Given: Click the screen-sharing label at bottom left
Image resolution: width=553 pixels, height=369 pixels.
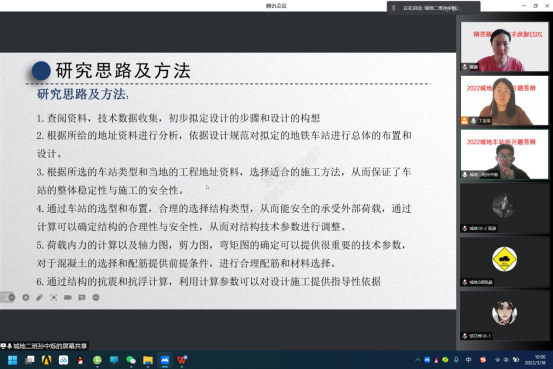Looking at the screenshot, I should (44, 346).
